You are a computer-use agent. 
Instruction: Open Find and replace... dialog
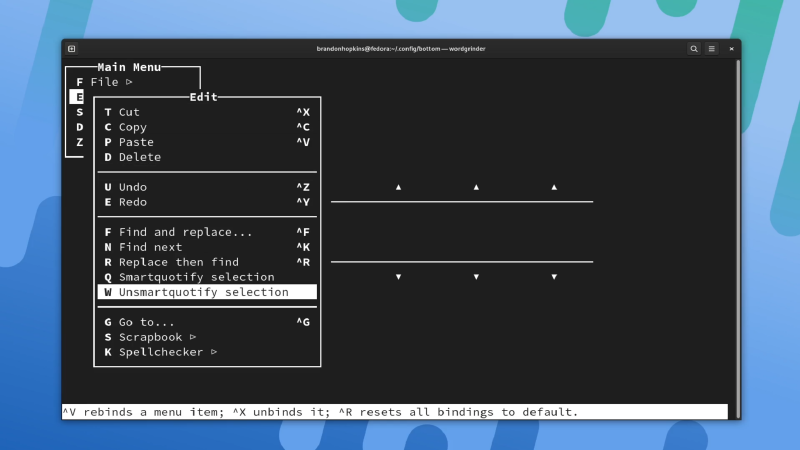coord(185,232)
